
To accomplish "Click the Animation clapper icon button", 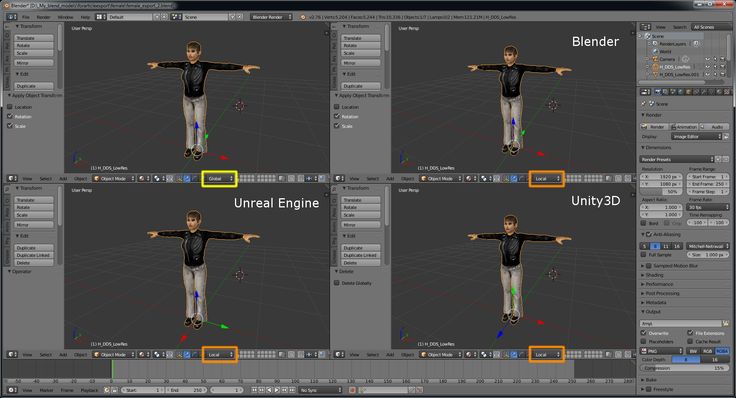I will point(673,127).
